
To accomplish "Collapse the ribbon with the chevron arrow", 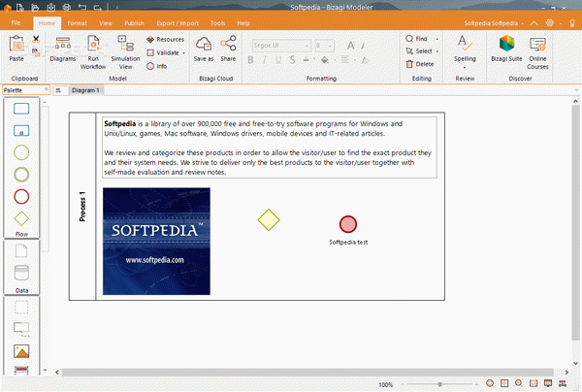I will coord(533,23).
